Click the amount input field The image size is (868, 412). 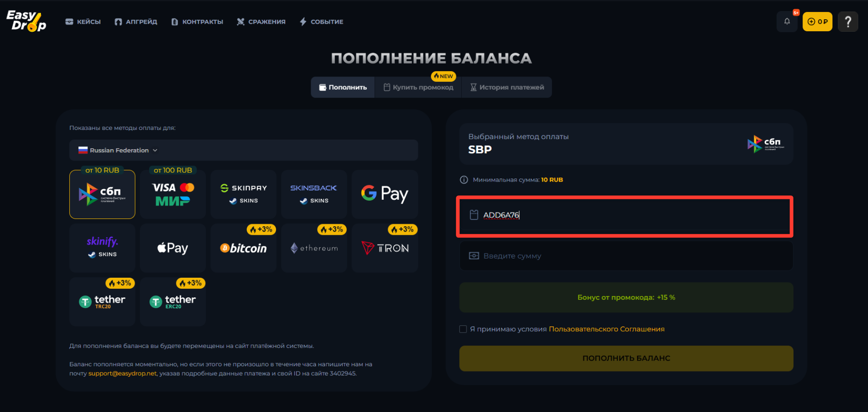(x=625, y=256)
